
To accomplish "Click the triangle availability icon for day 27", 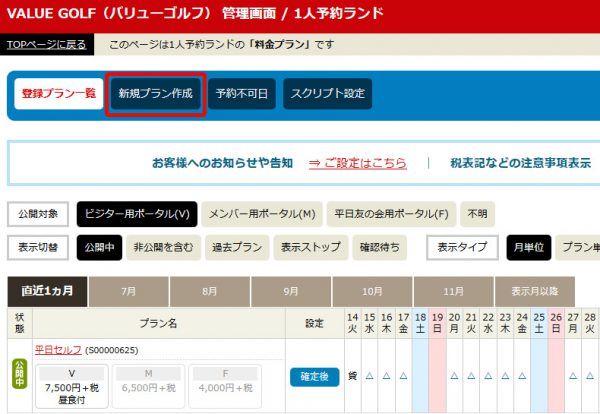I will (x=573, y=376).
